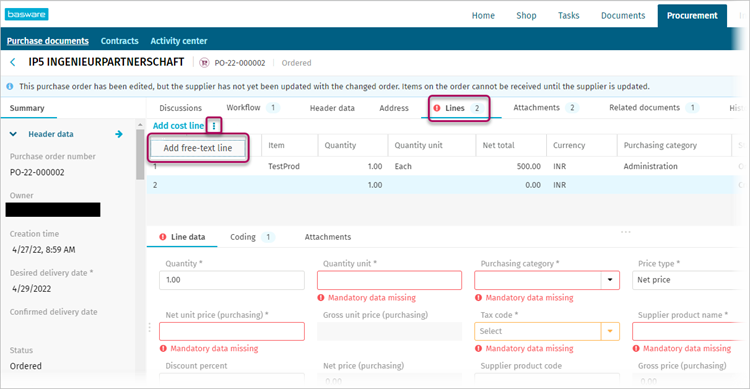
Task: Click the Basware logo
Action: click(27, 14)
